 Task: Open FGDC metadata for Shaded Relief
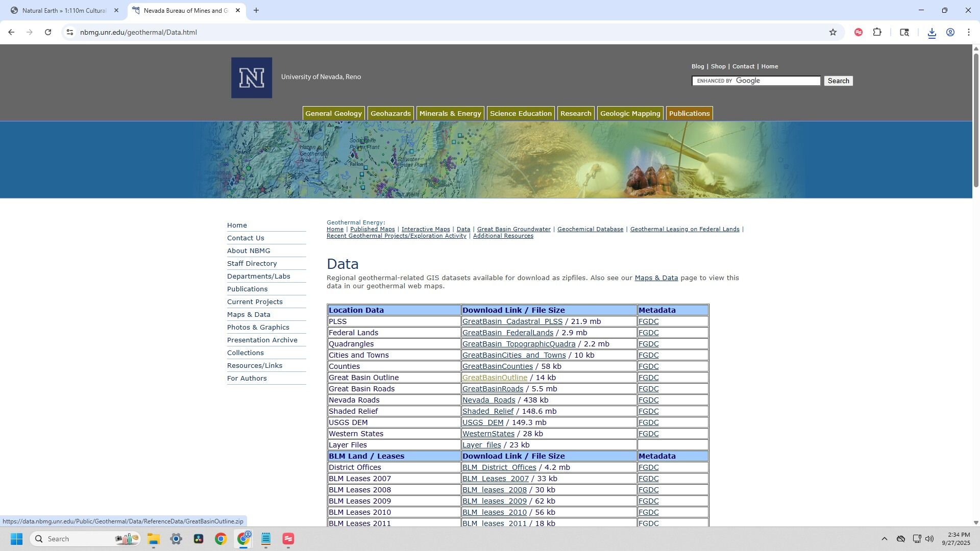pos(648,411)
